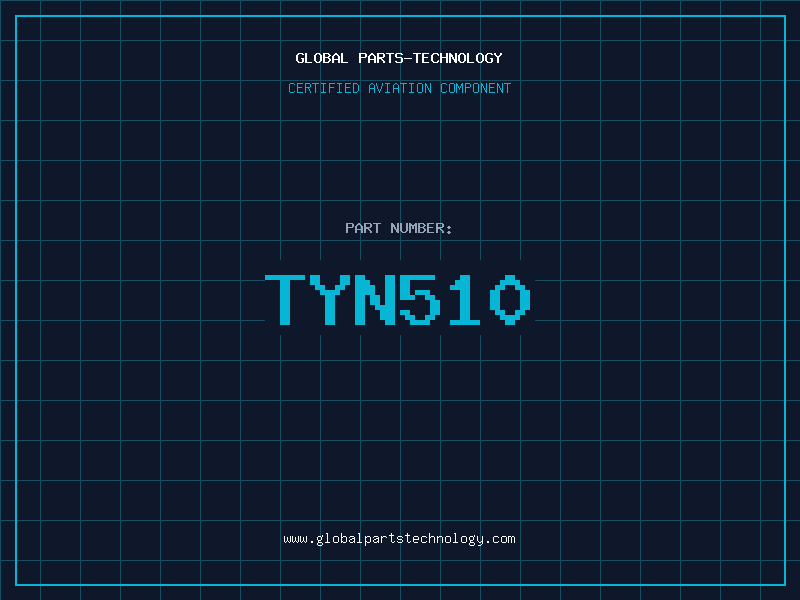Select the part number TYN510
The width and height of the screenshot is (800, 600).
point(398,299)
